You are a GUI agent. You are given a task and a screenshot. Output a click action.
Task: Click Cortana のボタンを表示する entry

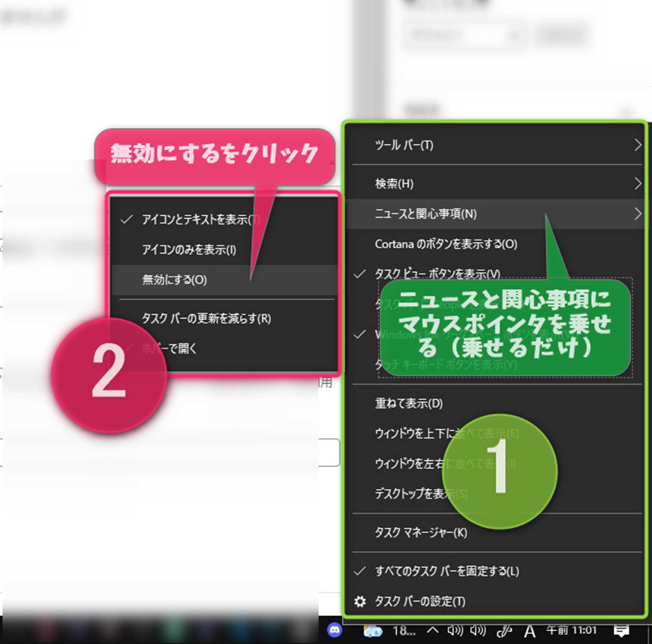(x=446, y=244)
